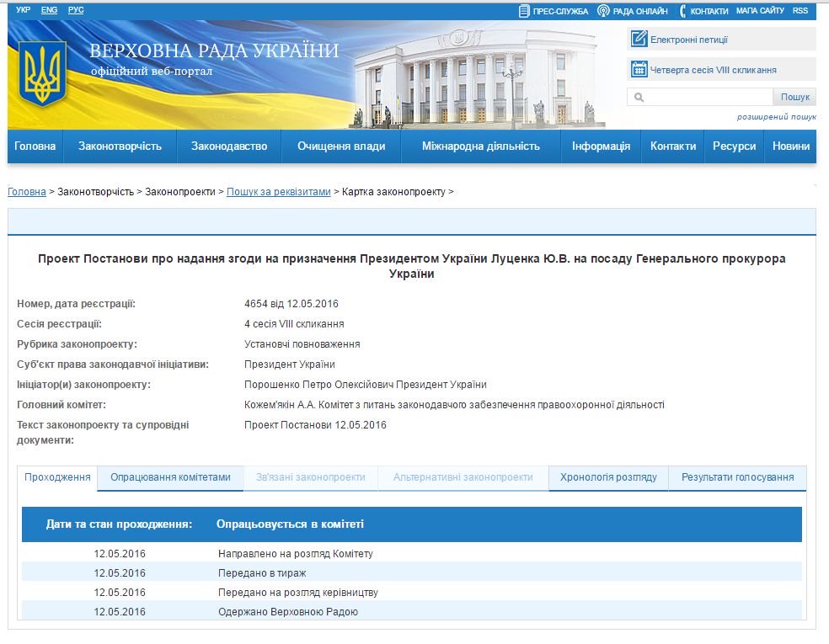Open розширений пошук link
The image size is (829, 644).
click(777, 117)
